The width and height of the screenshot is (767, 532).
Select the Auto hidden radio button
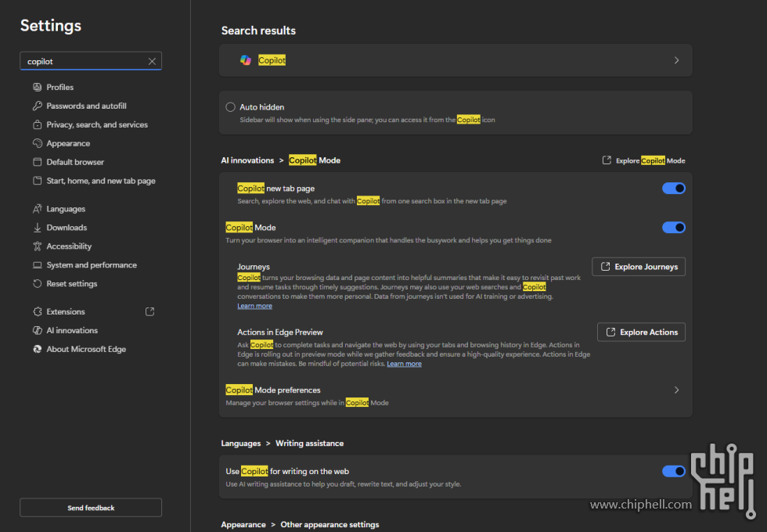[x=231, y=107]
